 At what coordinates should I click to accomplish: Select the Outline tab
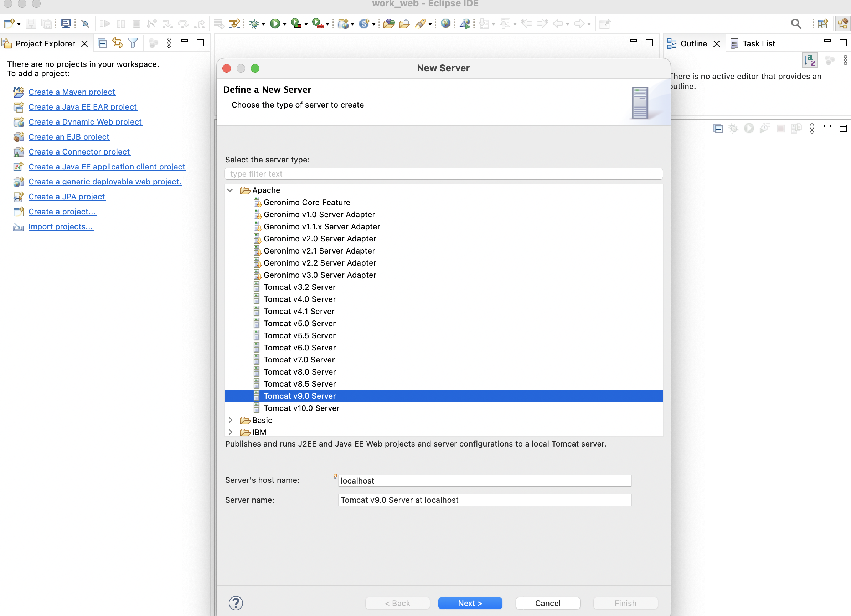(693, 43)
